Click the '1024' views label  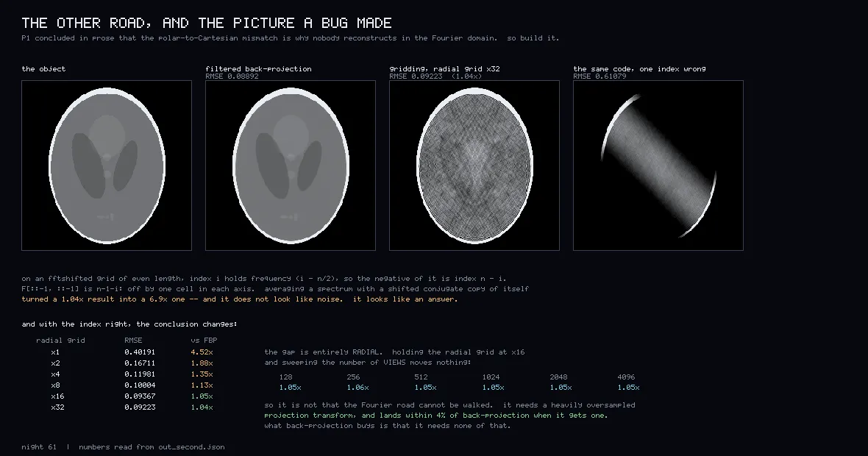point(491,377)
